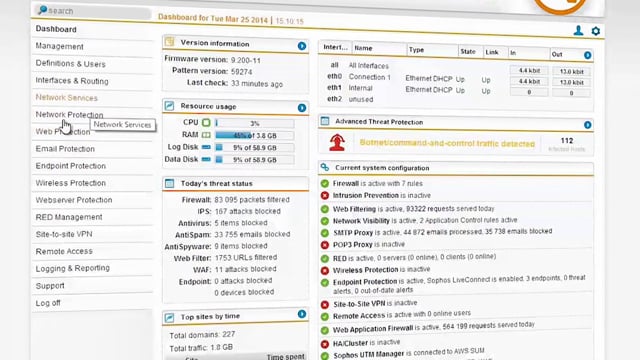This screenshot has height=360, width=640.
Task: Click the Log Disk usage bar
Action: pos(254,148)
